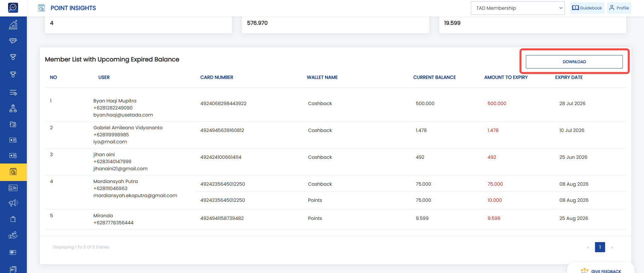Click the WALLET NAME column header
Image resolution: width=644 pixels, height=273 pixels.
click(x=322, y=77)
